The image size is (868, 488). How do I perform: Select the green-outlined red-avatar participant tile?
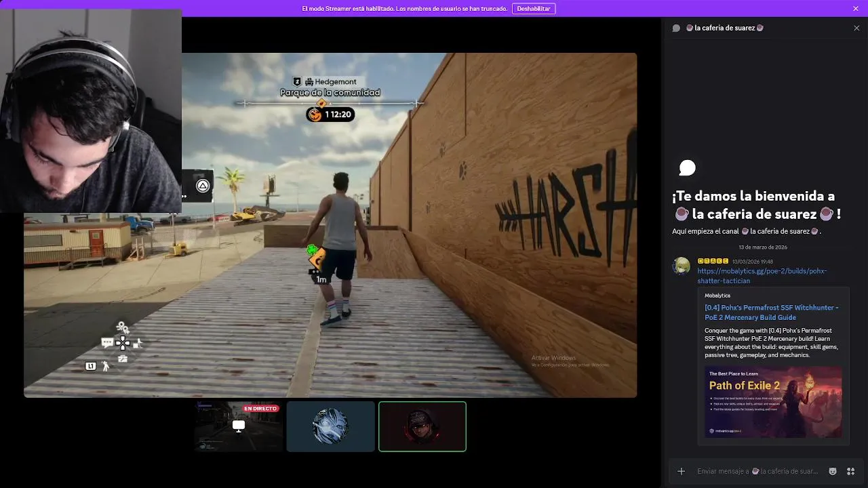422,426
